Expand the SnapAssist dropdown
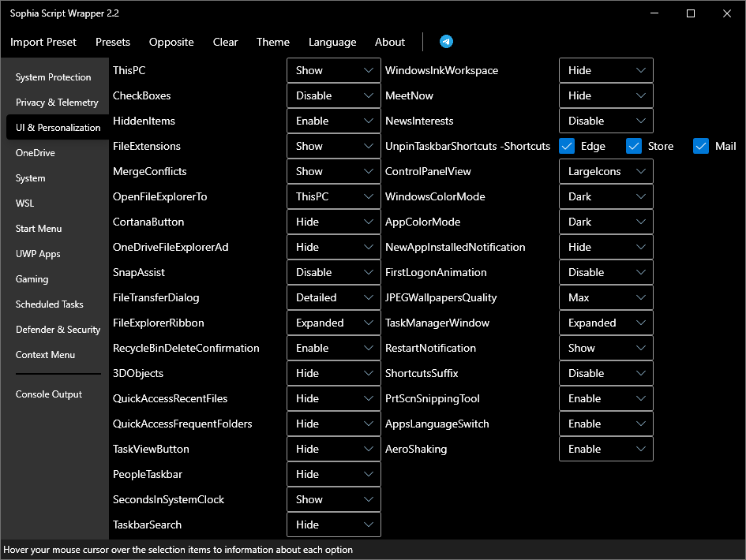The image size is (746, 560). tap(333, 272)
